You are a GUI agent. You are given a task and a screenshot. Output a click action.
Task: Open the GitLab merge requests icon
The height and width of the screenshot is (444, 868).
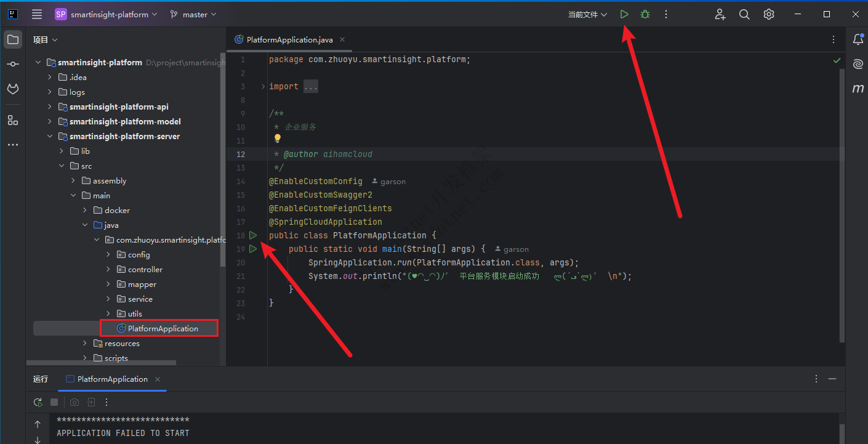click(x=13, y=89)
